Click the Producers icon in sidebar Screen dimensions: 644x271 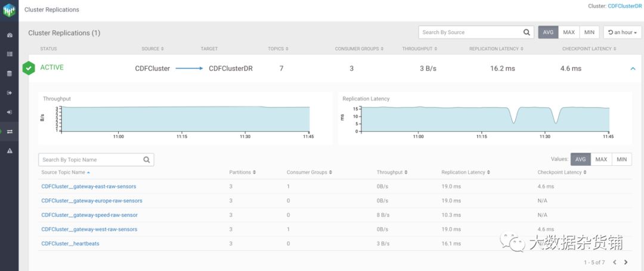click(10, 93)
